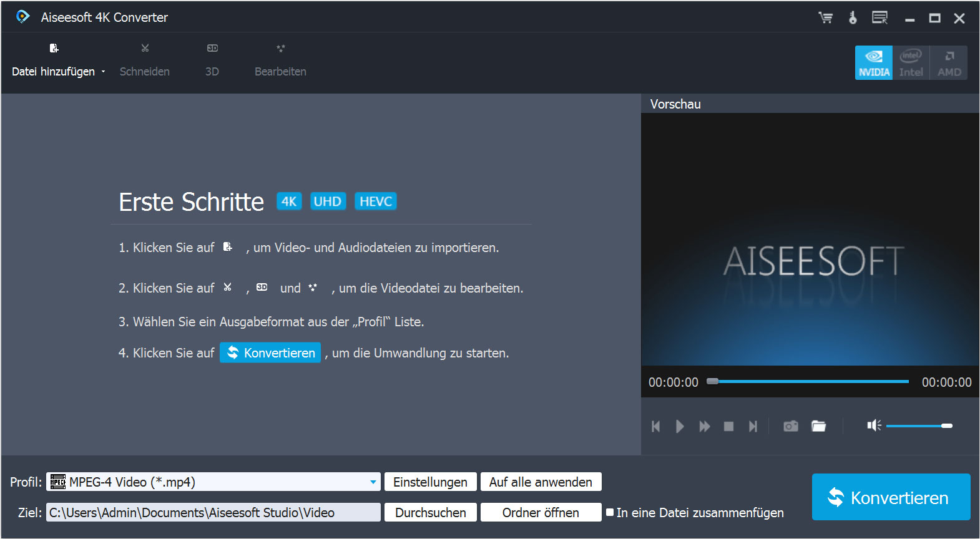Click Durchsuchen to browse output folder

tap(430, 512)
